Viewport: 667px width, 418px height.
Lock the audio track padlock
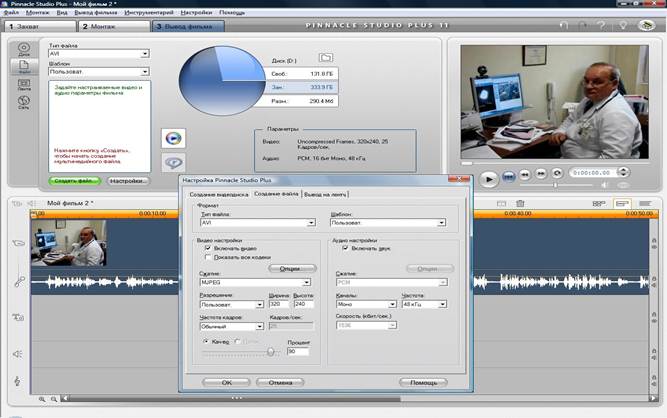pos(654,279)
